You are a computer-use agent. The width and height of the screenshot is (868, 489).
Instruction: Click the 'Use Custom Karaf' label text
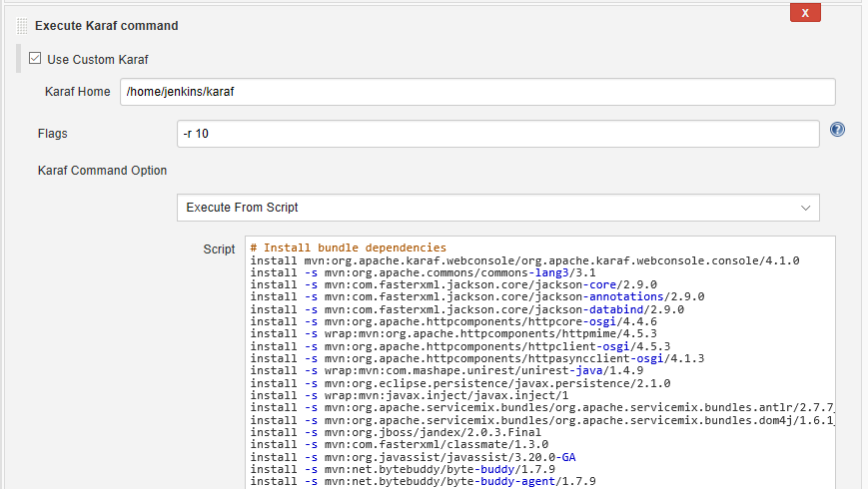point(98,60)
